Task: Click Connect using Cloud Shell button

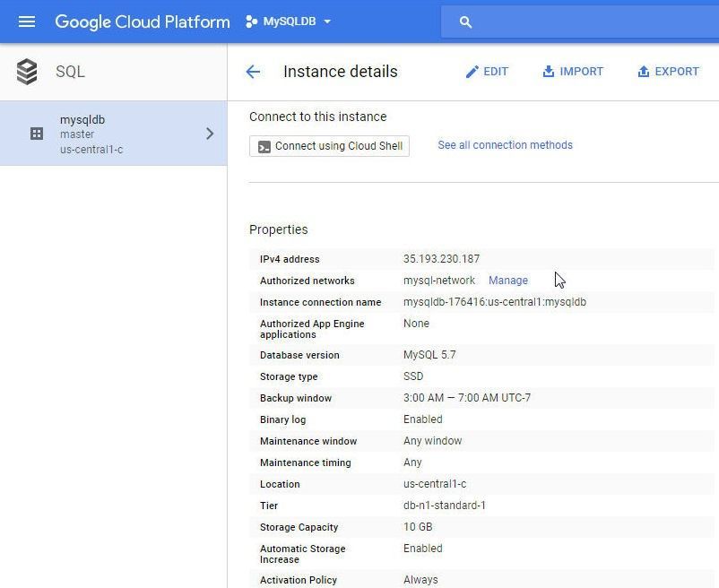Action: tap(329, 146)
